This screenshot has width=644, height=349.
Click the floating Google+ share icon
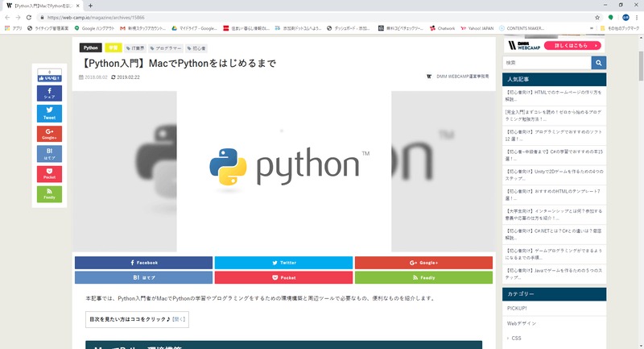(x=50, y=134)
